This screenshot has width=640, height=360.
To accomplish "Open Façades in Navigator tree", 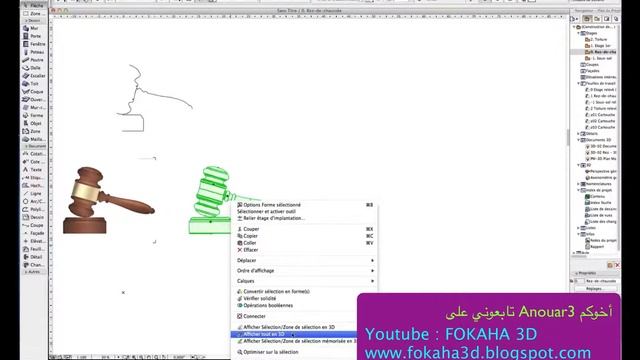I will pos(590,71).
